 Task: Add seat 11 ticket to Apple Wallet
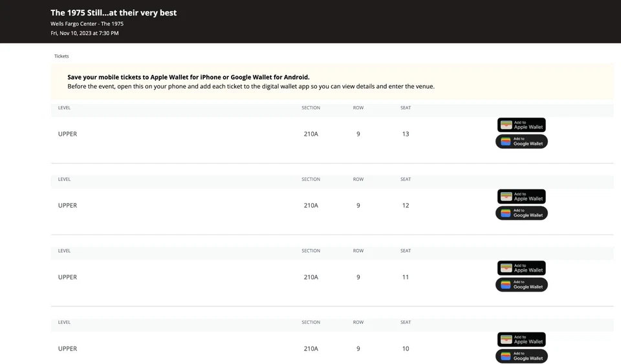click(x=521, y=268)
